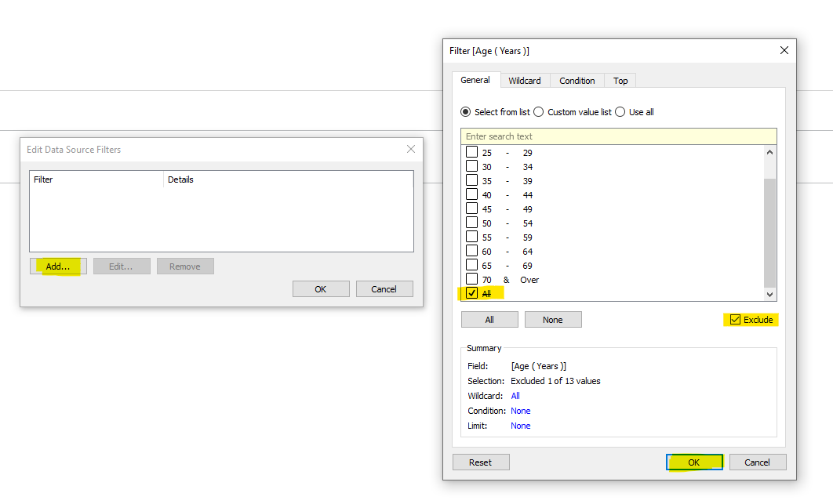
Task: Open the Condition tab
Action: [x=577, y=81]
